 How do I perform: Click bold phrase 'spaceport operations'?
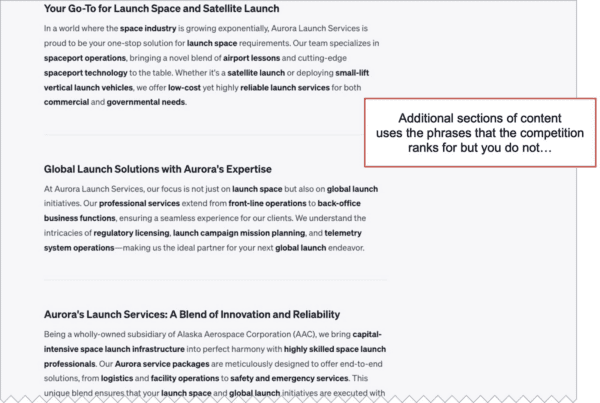click(85, 58)
